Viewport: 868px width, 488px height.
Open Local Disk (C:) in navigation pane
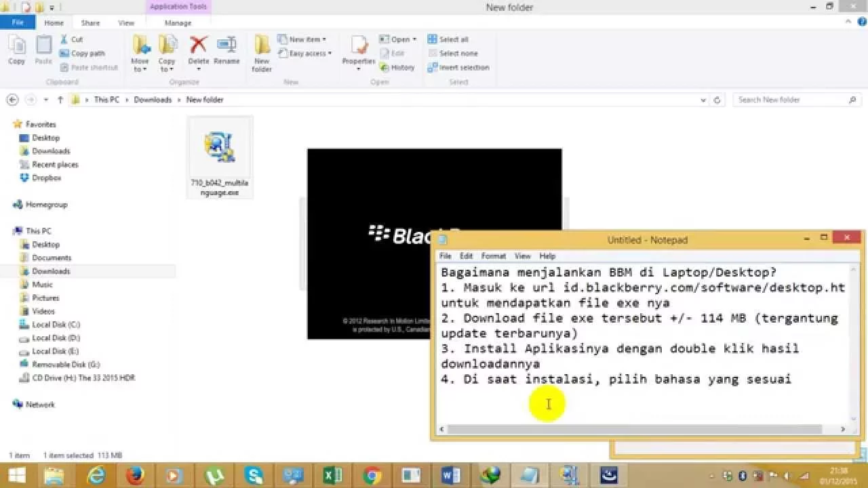point(56,325)
